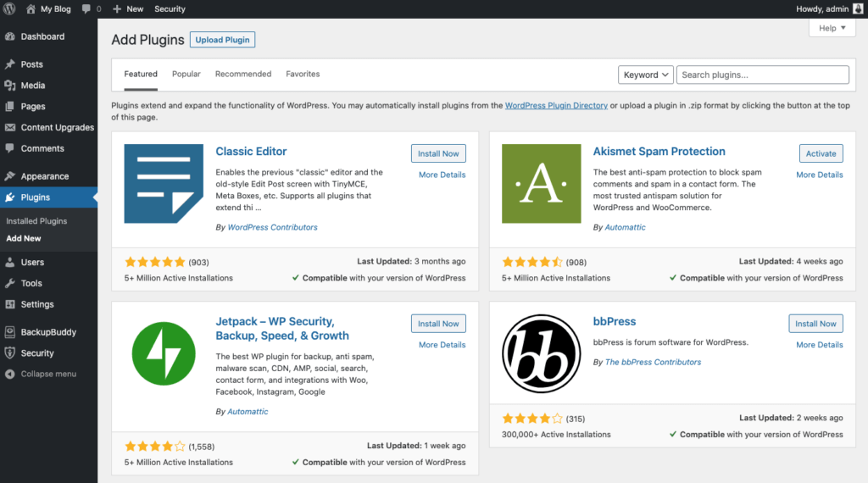
Task: Click Classic Editor five-star rating
Action: (x=155, y=262)
